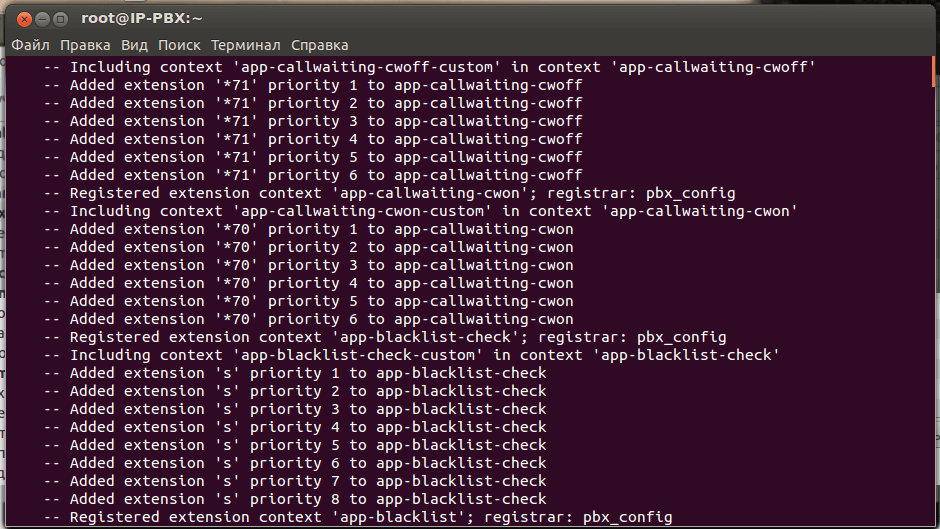The width and height of the screenshot is (940, 529).
Task: Minimize the terminal window
Action: [x=43, y=19]
